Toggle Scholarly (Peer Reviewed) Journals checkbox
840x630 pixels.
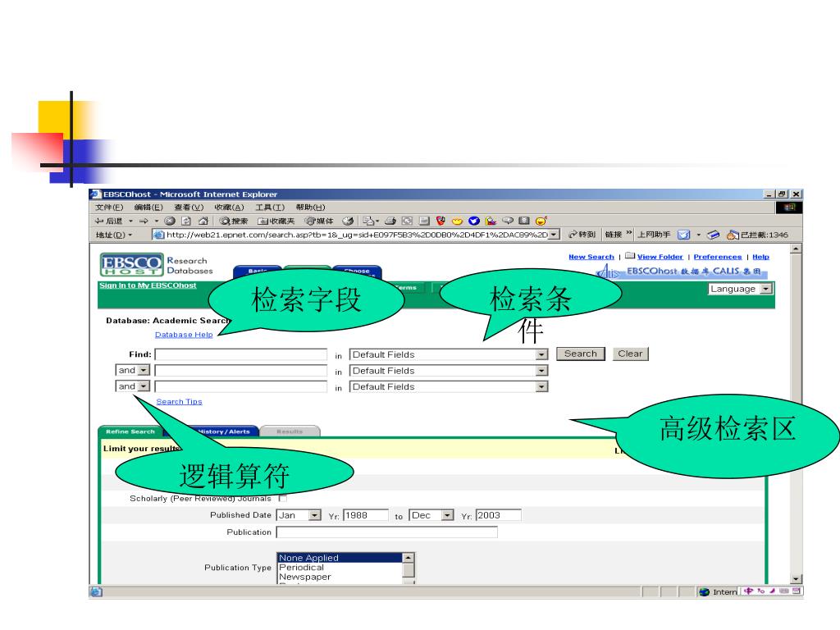coord(282,498)
